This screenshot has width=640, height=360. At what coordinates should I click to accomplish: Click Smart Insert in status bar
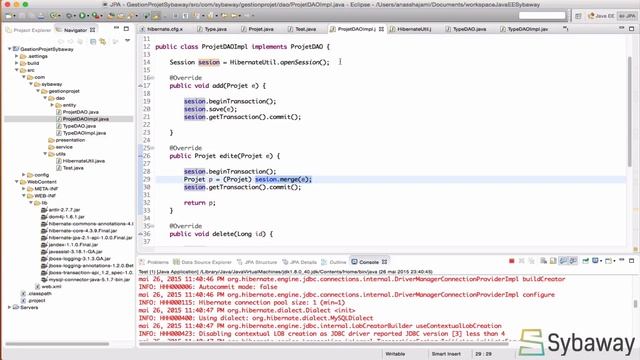[446, 354]
